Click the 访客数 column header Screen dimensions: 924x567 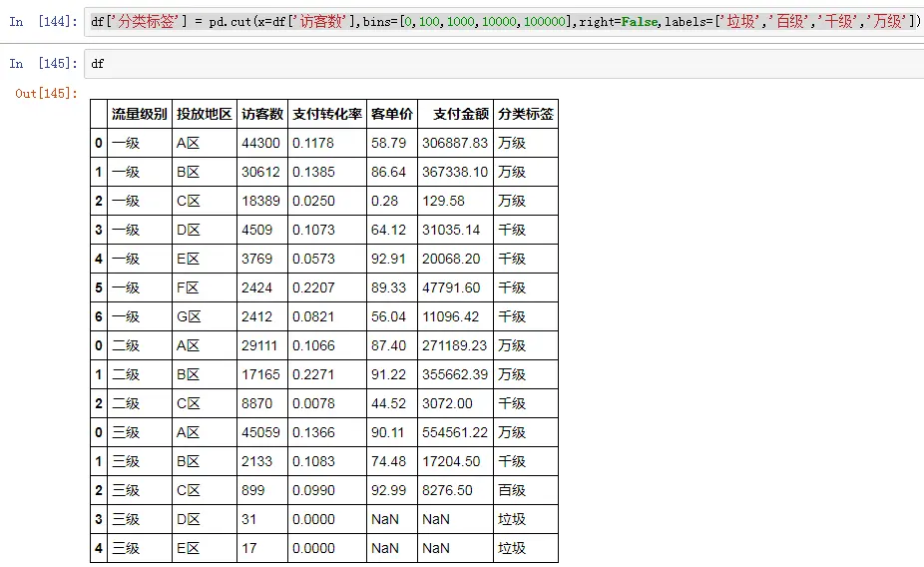coord(262,114)
